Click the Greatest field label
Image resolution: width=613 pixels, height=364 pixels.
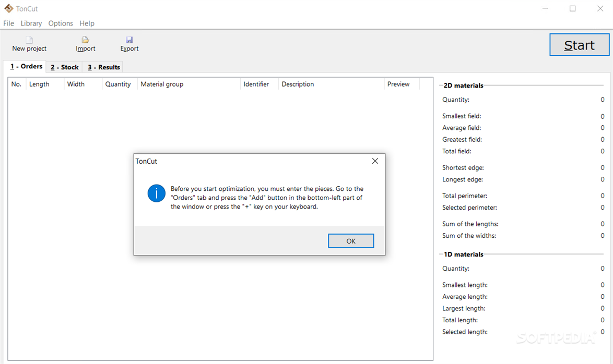point(462,139)
